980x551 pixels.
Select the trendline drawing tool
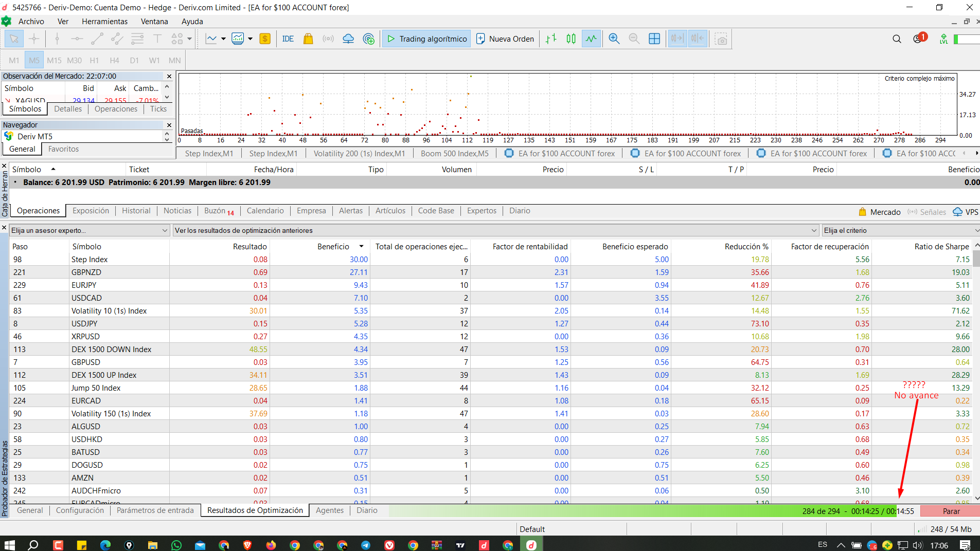(97, 39)
